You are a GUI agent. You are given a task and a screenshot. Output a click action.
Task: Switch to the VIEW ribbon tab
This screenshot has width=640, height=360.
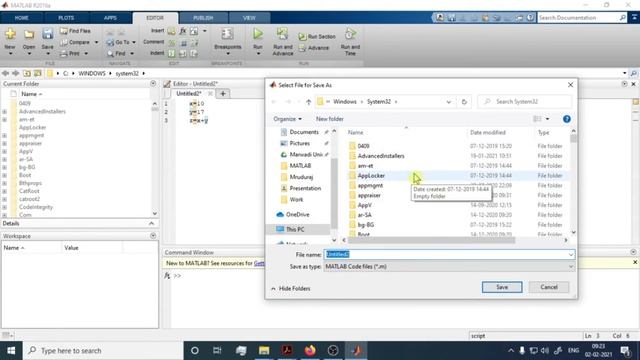(249, 18)
